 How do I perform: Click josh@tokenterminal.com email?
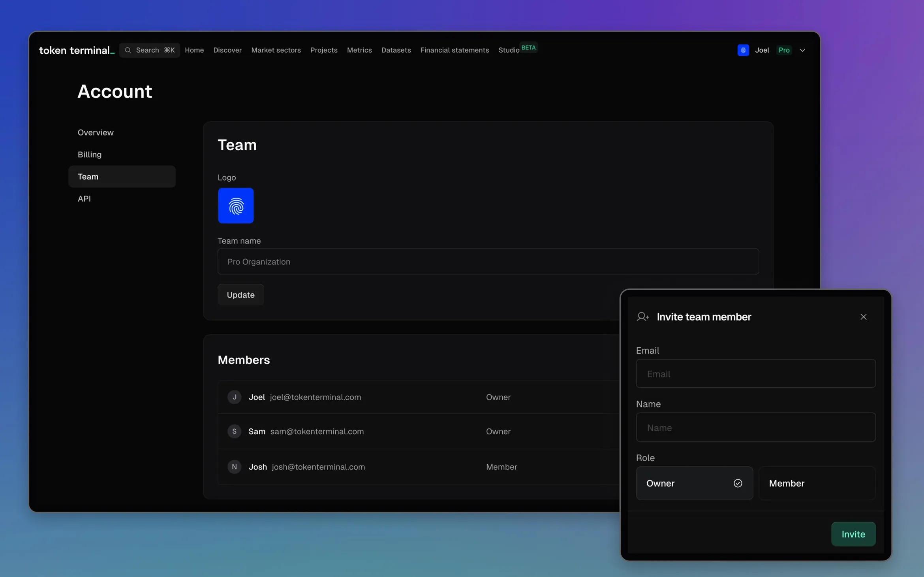pos(318,466)
